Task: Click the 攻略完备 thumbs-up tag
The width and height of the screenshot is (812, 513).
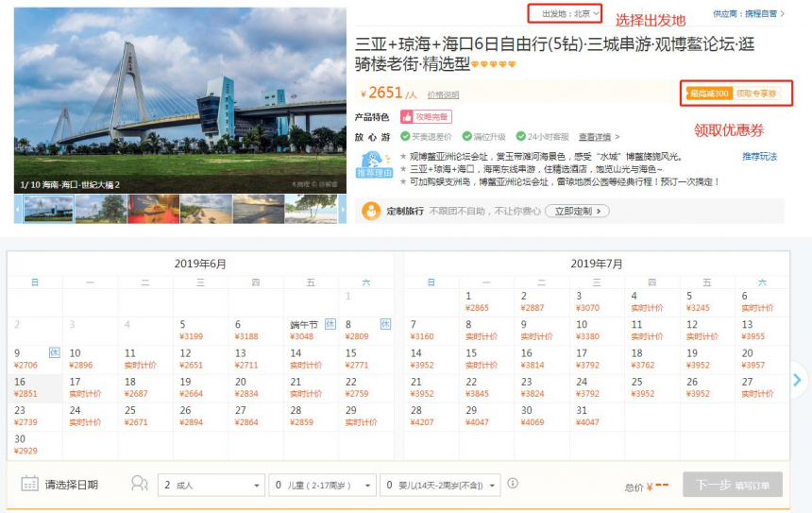Action: 426,116
